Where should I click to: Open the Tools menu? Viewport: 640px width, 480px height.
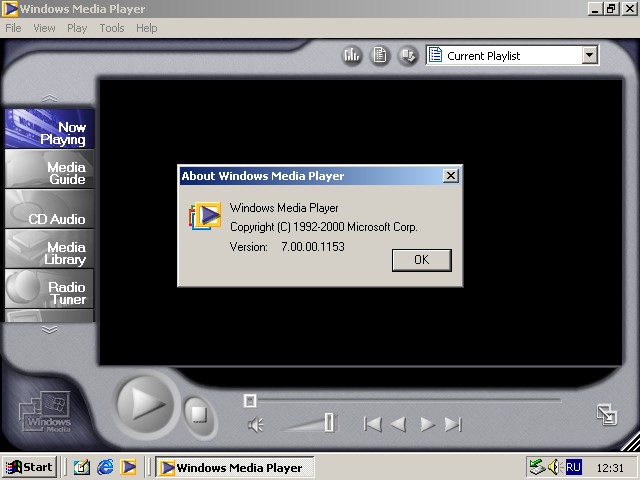[112, 28]
